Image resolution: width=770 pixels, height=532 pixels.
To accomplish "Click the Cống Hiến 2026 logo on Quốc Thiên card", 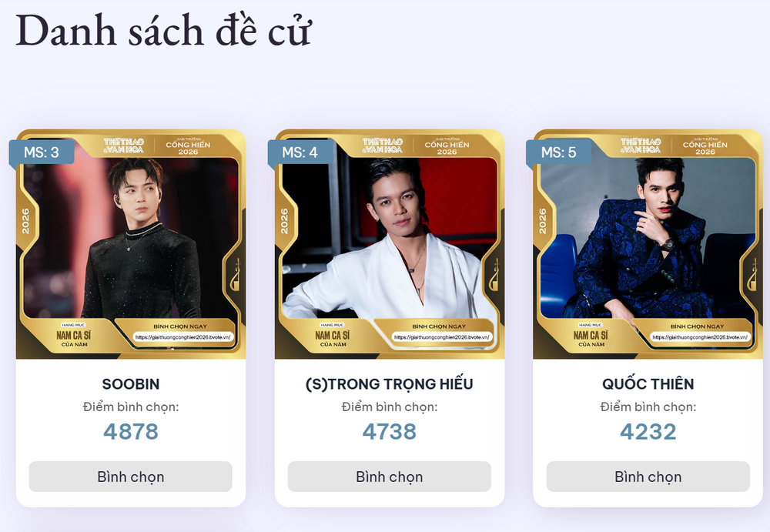I will pyautogui.click(x=705, y=146).
